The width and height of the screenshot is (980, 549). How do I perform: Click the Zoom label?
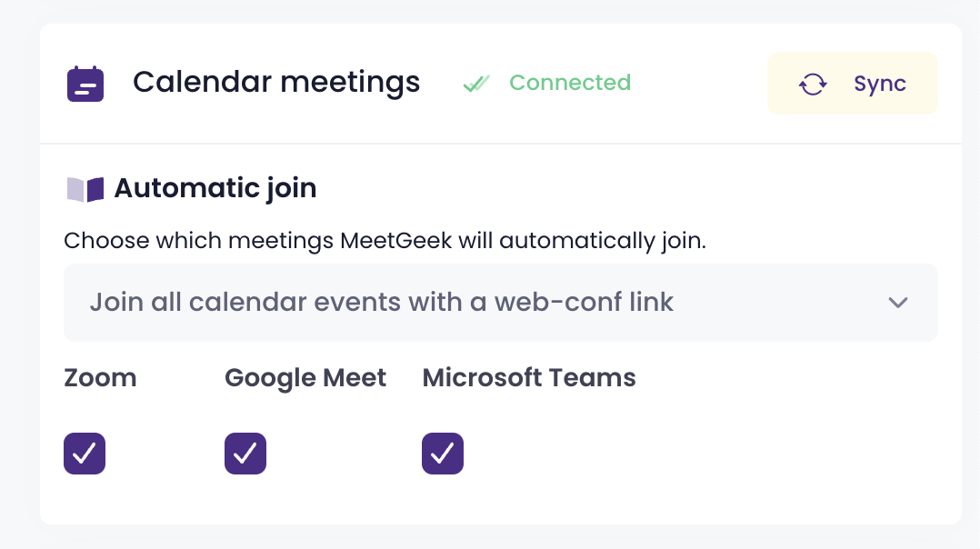tap(100, 378)
